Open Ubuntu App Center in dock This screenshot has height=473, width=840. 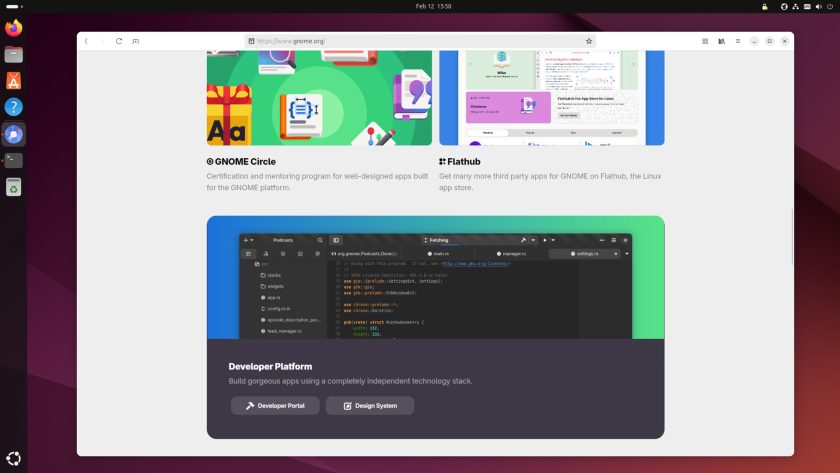pyautogui.click(x=13, y=81)
